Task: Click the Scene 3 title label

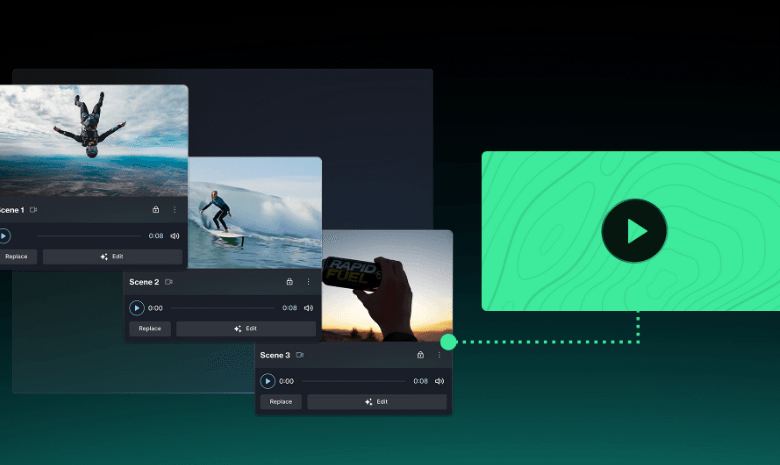Action: coord(275,355)
